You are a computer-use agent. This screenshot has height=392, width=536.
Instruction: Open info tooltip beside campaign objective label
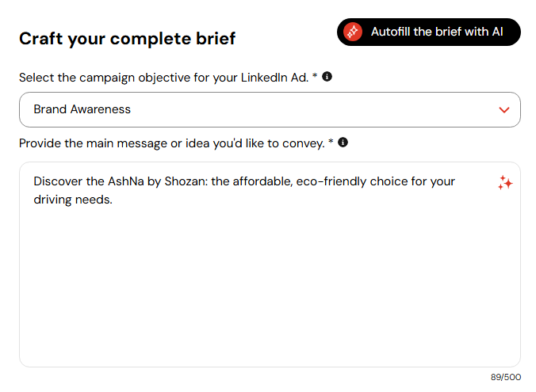(x=327, y=77)
